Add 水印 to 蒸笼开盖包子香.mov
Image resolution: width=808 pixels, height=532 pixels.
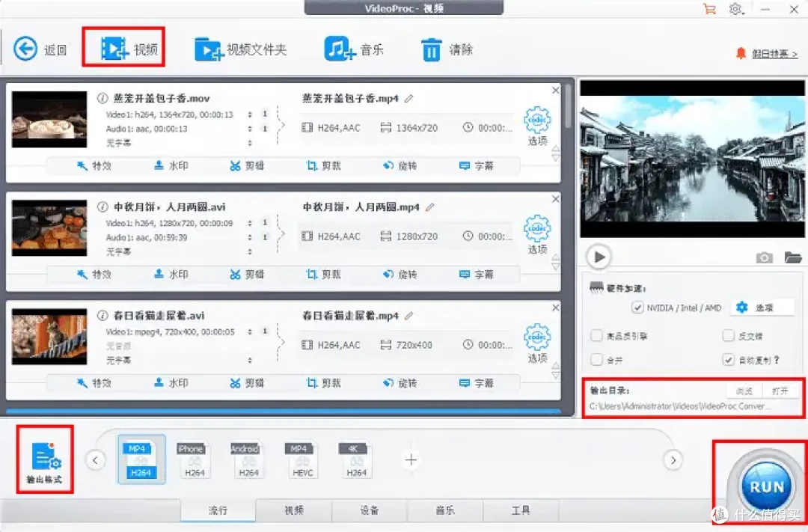(x=171, y=165)
